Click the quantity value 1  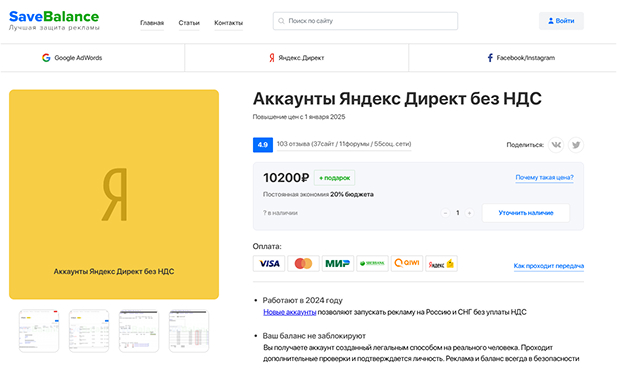pos(457,213)
